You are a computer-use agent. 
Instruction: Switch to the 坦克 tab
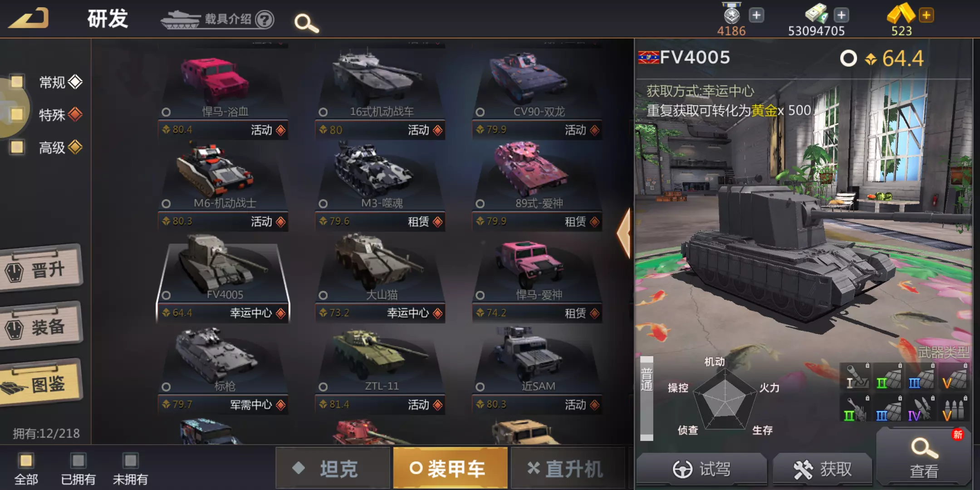pos(333,468)
